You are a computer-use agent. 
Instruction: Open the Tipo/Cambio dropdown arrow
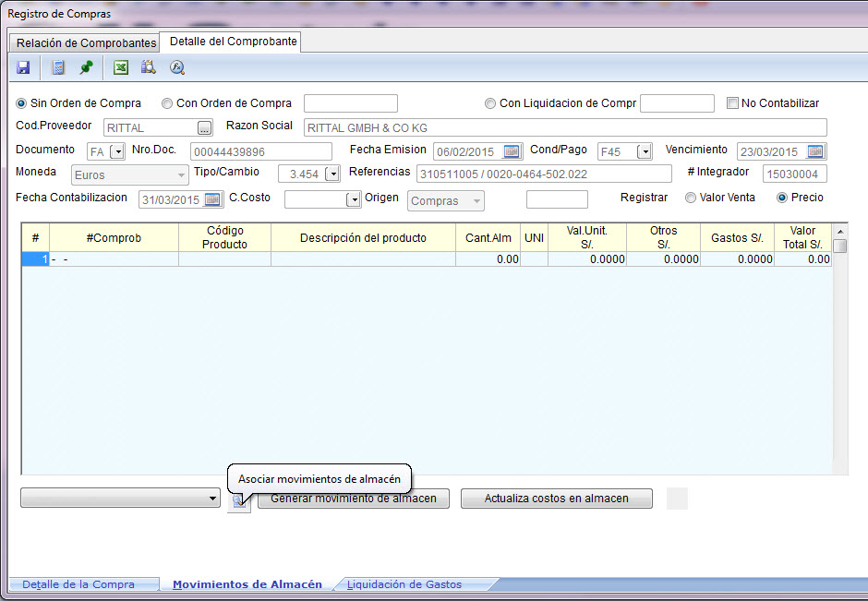(332, 174)
